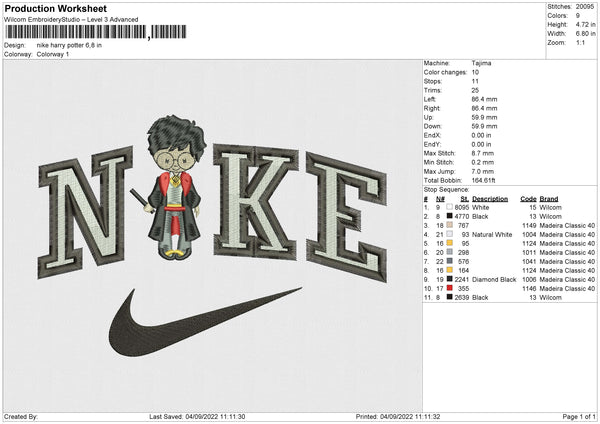Viewport: 600px width, 424px height.
Task: Click the Total Bobbin value 164.61ft
Action: 484,180
